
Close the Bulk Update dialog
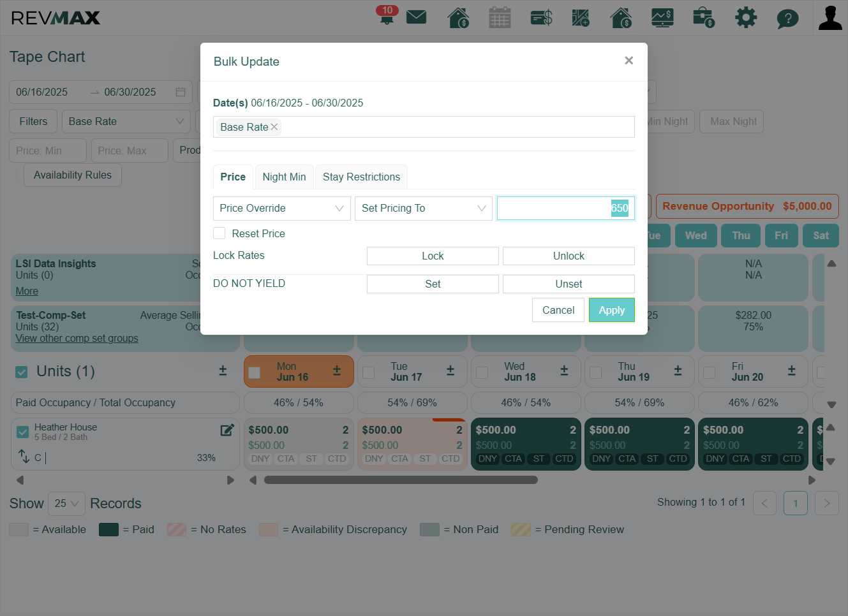pyautogui.click(x=629, y=61)
